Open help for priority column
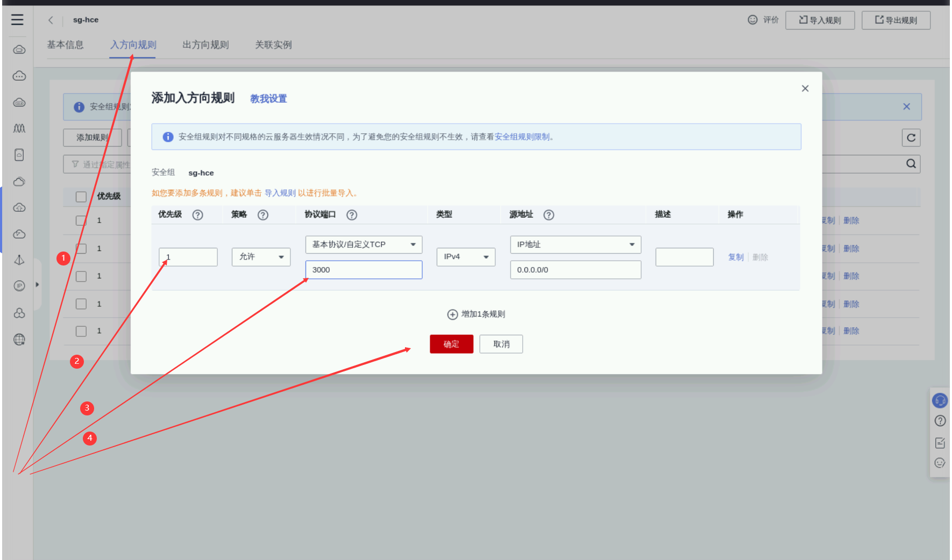The image size is (952, 560). click(x=198, y=215)
